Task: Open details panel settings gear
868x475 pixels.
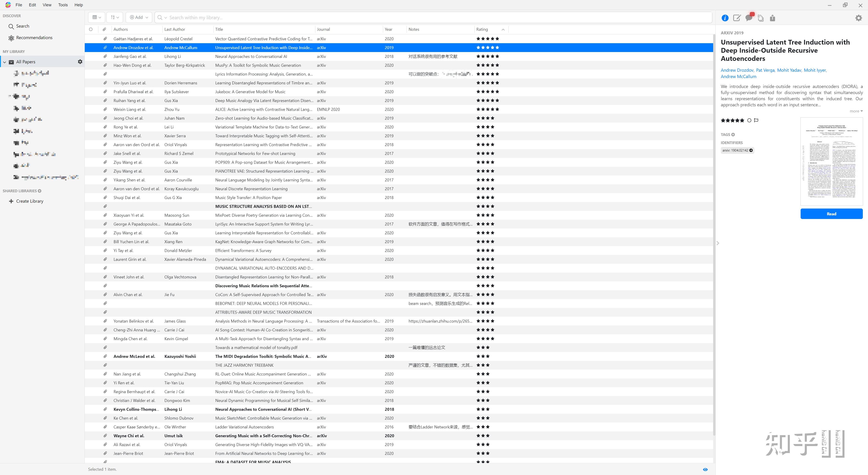Action: tap(859, 18)
